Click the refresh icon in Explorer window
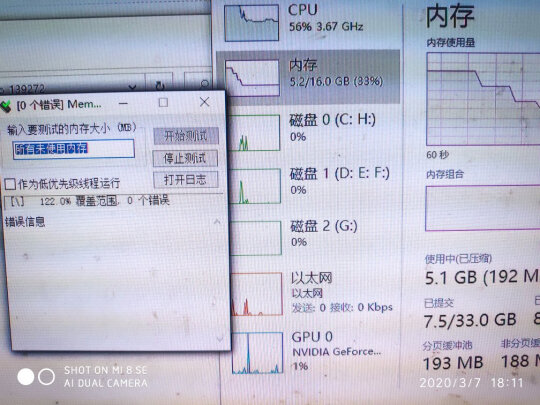Image resolution: width=540 pixels, height=405 pixels. 159,85
